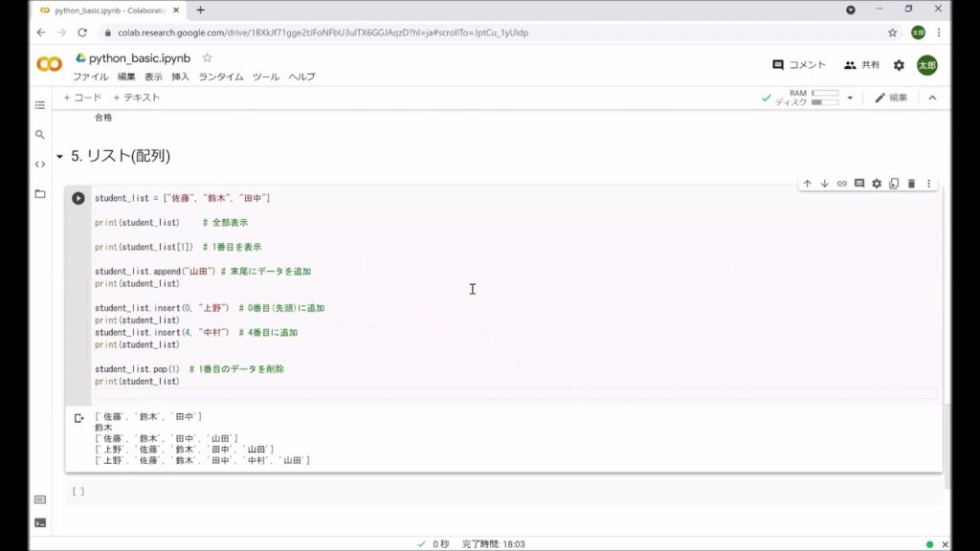980x551 pixels.
Task: Clear the cell output icon
Action: coord(78,418)
